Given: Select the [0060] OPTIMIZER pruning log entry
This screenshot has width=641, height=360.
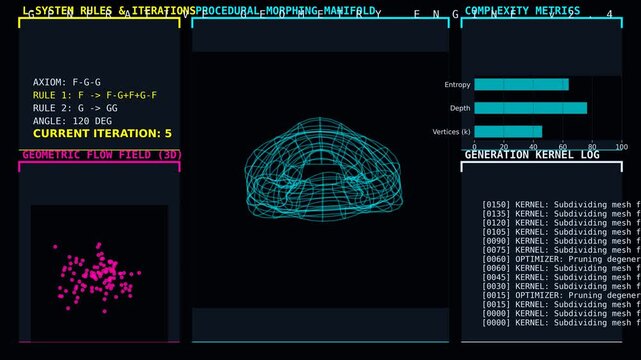Looking at the screenshot, I should point(561,259).
